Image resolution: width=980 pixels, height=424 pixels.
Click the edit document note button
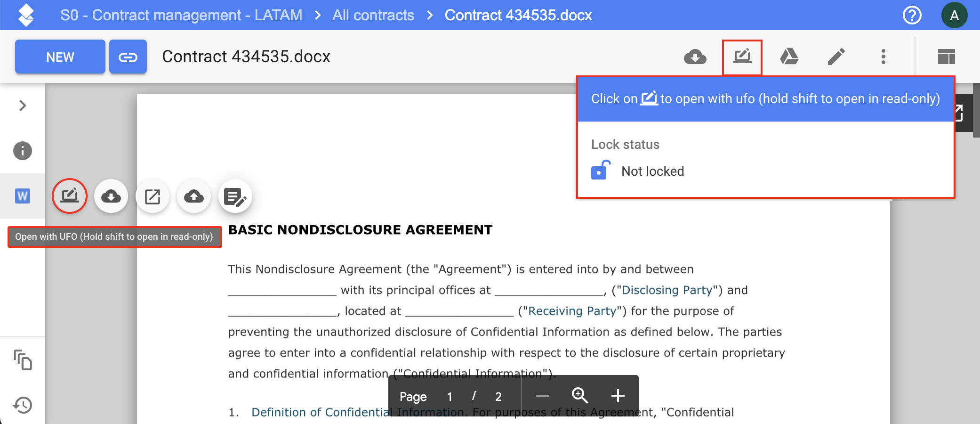235,196
